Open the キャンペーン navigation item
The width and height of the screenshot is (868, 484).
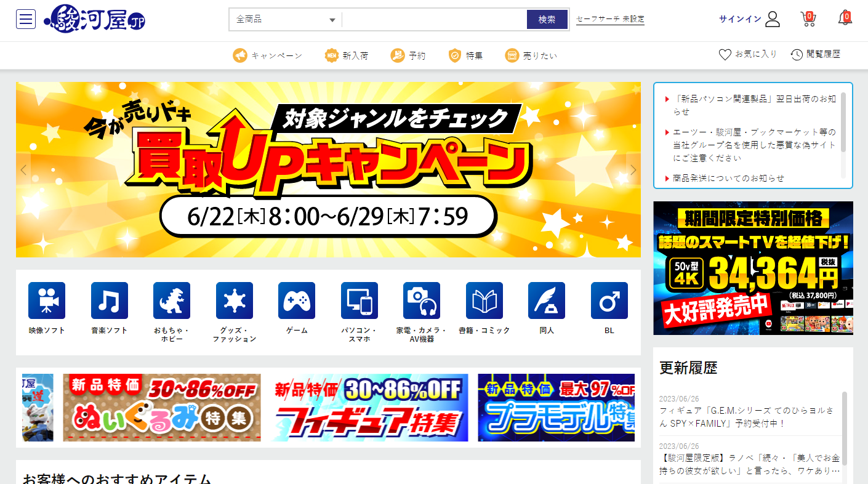click(268, 55)
